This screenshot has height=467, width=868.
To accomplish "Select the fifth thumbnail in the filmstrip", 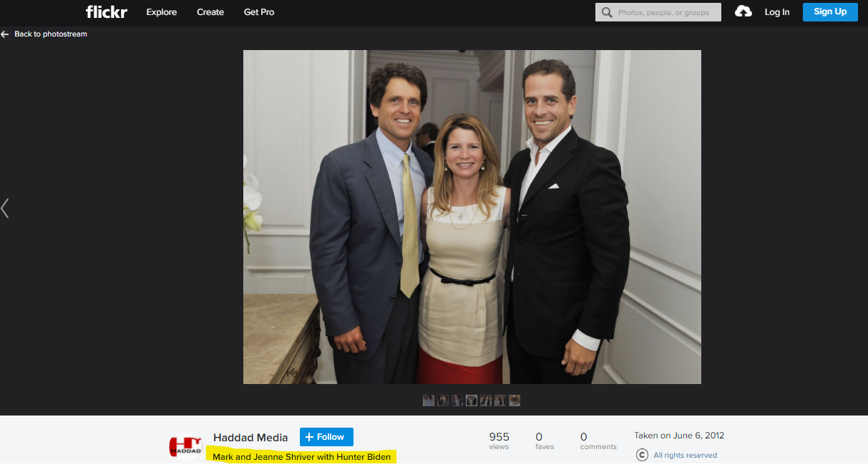I will [486, 400].
